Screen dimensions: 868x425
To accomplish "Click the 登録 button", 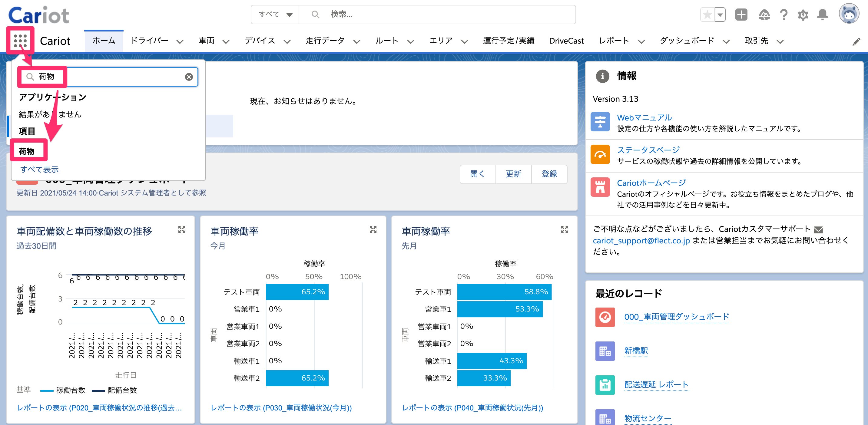I will (x=549, y=174).
